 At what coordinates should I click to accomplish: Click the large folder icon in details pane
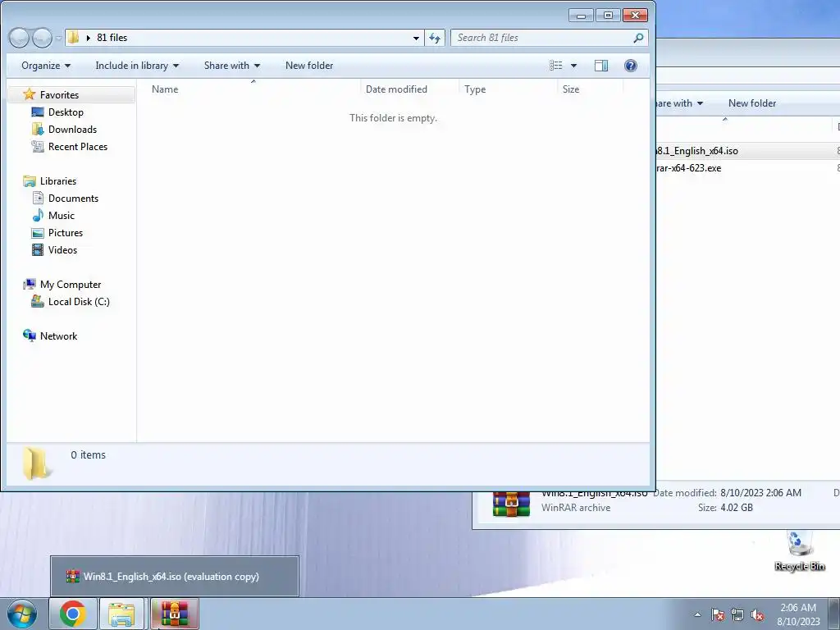point(36,463)
